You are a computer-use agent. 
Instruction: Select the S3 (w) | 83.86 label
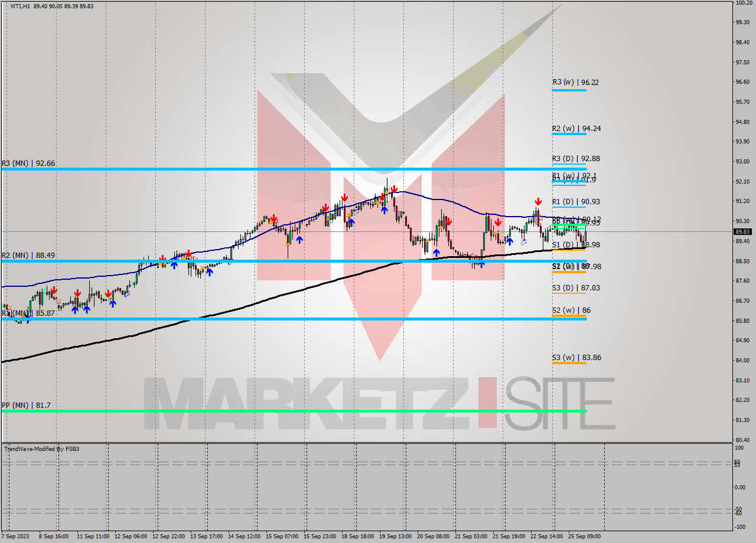click(x=576, y=357)
